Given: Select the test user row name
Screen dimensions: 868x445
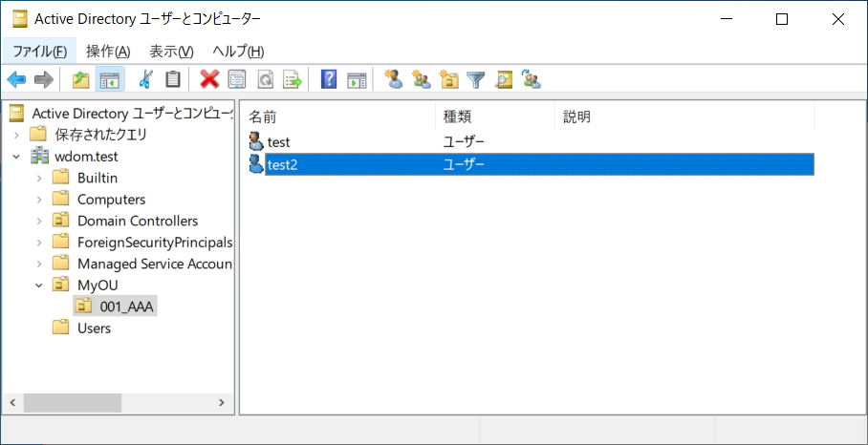Looking at the screenshot, I should tap(279, 142).
